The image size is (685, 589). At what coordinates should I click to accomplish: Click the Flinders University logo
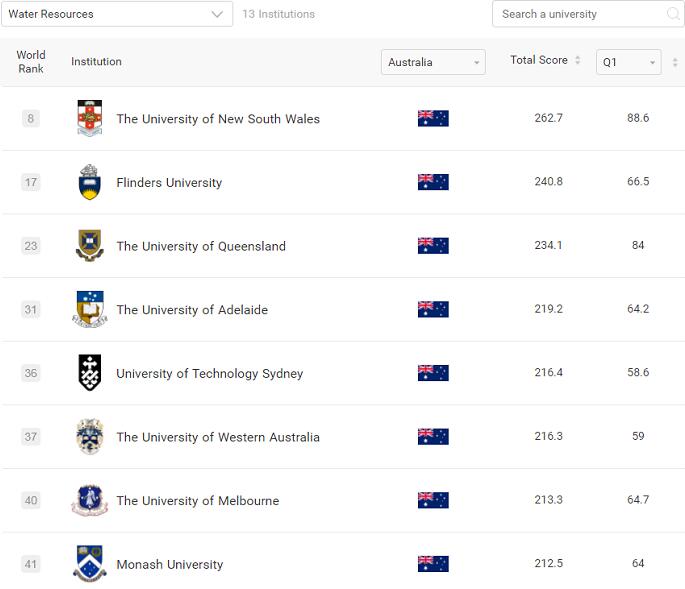tap(90, 182)
